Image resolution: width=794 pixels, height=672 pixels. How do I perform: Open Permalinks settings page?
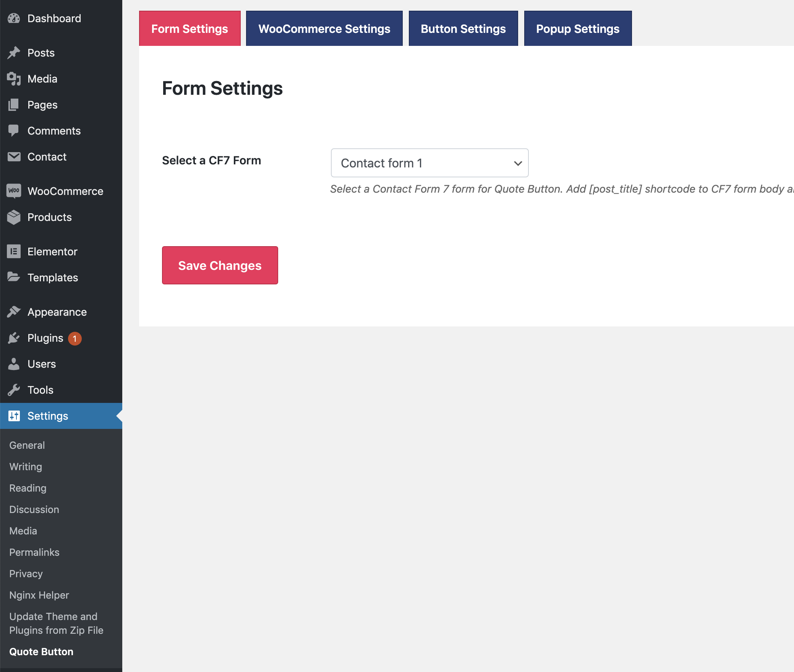point(34,551)
